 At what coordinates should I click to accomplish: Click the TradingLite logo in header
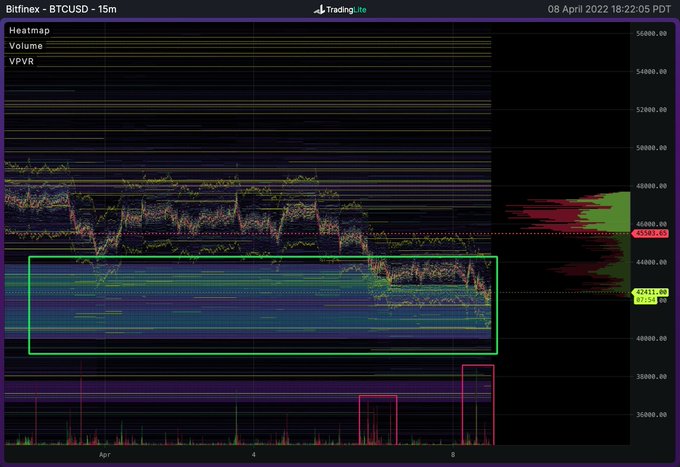[340, 9]
